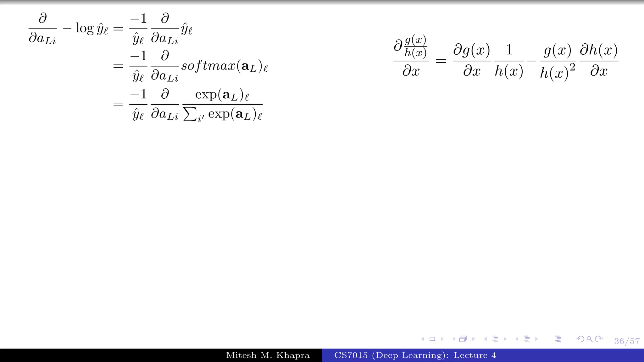Screen dimensions: 644x362
Task: Click the 1/h(x) fraction in quotient rule
Action: (x=509, y=60)
